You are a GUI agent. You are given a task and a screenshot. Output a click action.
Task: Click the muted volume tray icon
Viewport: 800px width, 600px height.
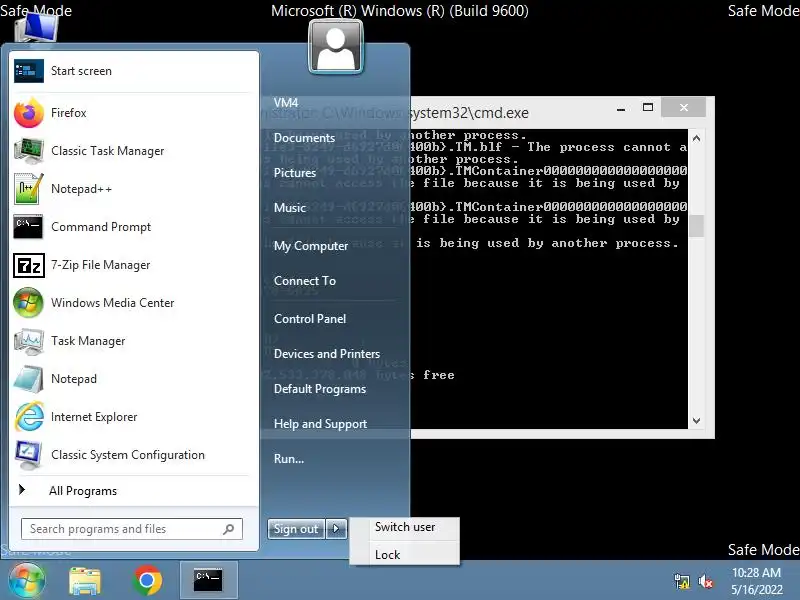tap(706, 581)
